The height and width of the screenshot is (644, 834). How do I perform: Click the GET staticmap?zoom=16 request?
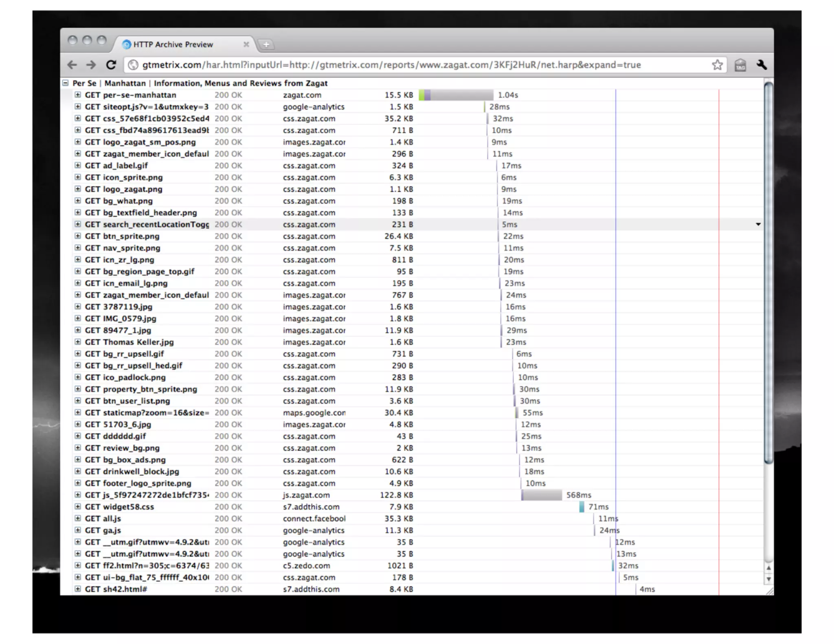[x=147, y=413]
